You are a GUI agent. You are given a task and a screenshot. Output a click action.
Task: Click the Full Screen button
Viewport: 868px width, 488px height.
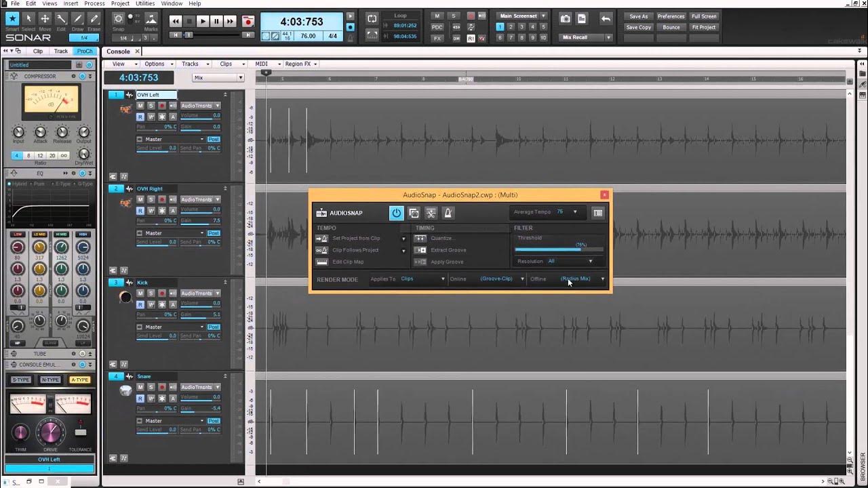tap(704, 16)
